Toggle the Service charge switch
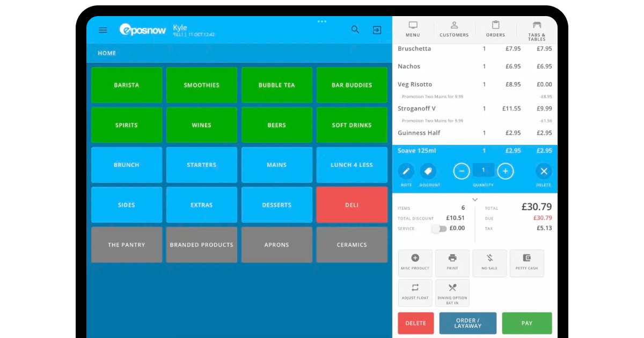The height and width of the screenshot is (338, 644). pyautogui.click(x=439, y=229)
